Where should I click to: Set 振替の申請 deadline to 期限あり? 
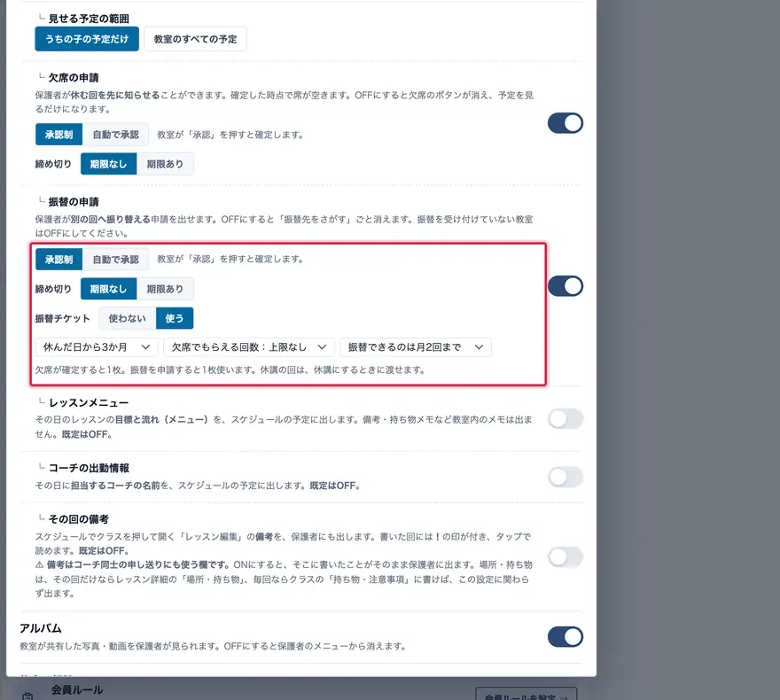pos(165,289)
